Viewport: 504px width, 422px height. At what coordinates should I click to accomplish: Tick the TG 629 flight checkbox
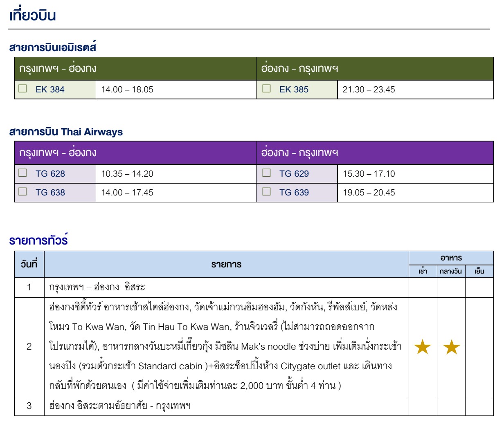click(x=267, y=173)
